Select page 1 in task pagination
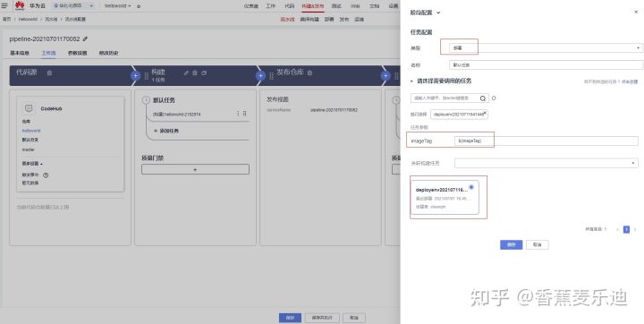This screenshot has width=644, height=324. point(626,229)
